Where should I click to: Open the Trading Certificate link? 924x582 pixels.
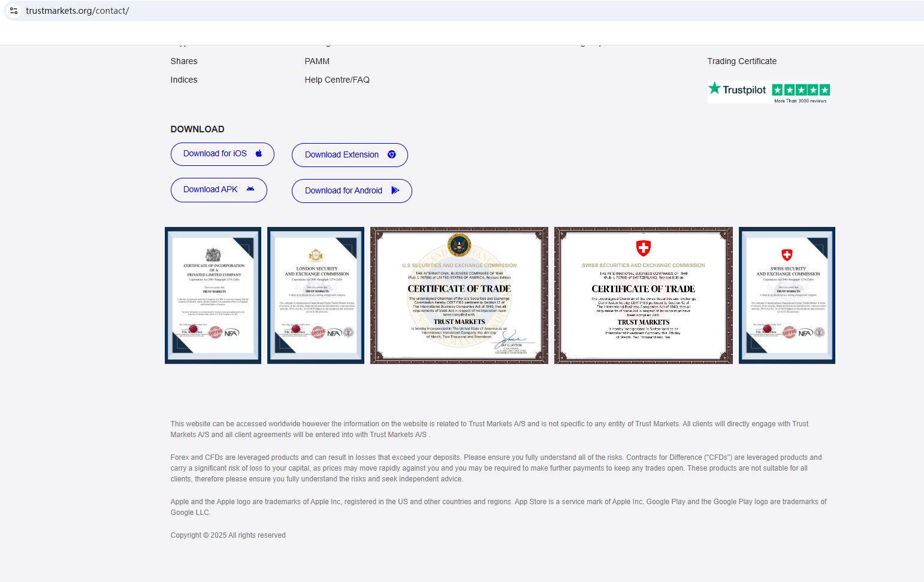742,61
